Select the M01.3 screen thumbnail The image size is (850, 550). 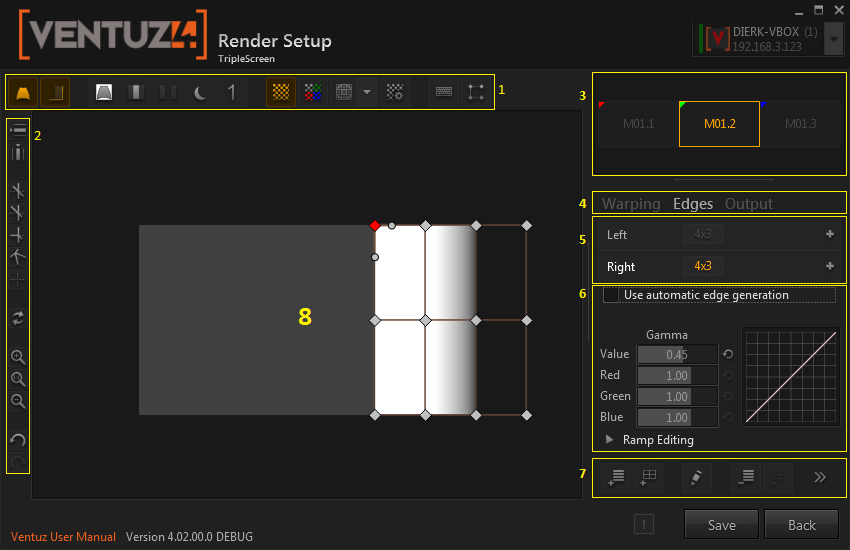point(800,124)
